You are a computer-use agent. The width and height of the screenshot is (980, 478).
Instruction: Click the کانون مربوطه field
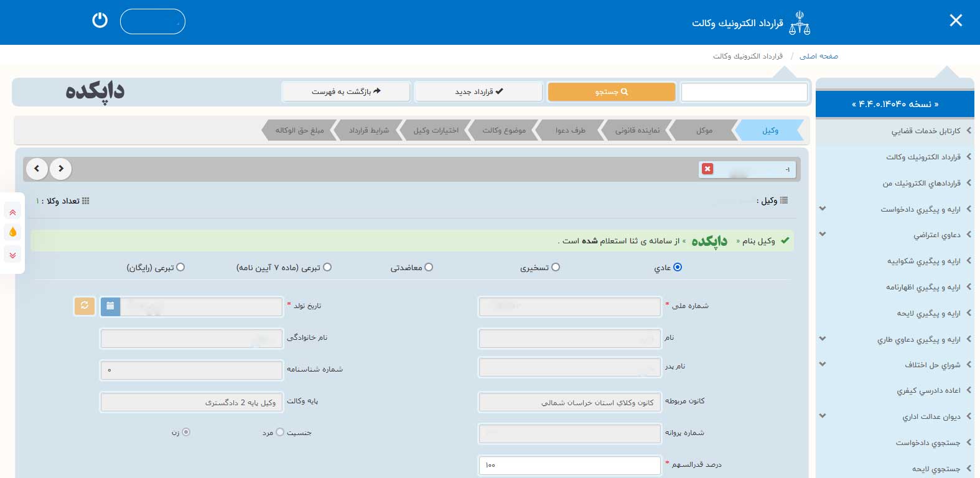coord(569,401)
